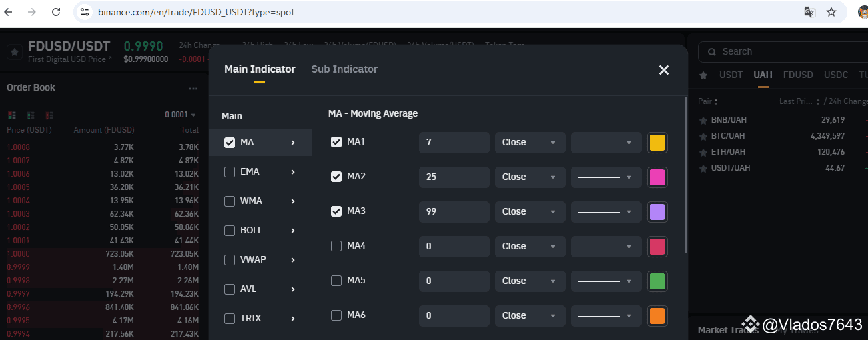Select the BTC/UAH trading pair
The width and height of the screenshot is (868, 340).
(x=728, y=136)
